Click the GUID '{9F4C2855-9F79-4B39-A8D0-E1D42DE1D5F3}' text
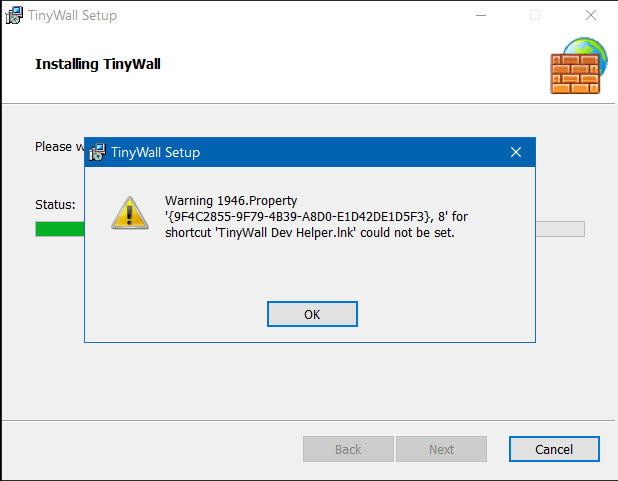 [300, 216]
